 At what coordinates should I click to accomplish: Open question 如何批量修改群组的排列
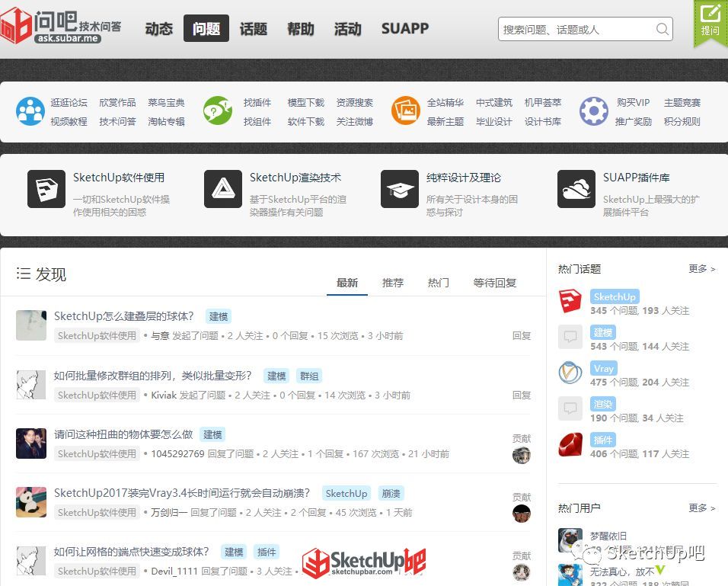[153, 376]
